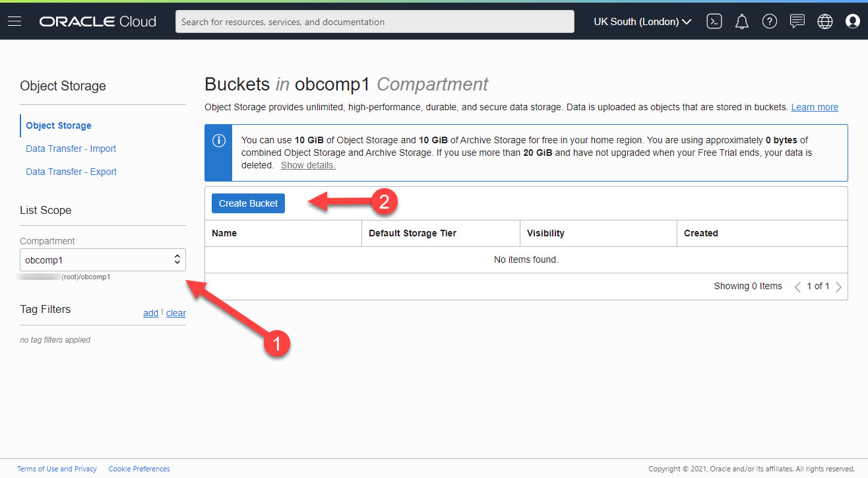Click the 'No items found.' table message
868x478 pixels.
(526, 259)
